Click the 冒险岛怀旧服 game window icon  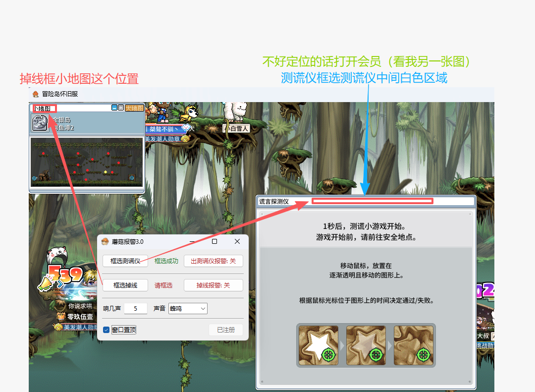coord(36,94)
